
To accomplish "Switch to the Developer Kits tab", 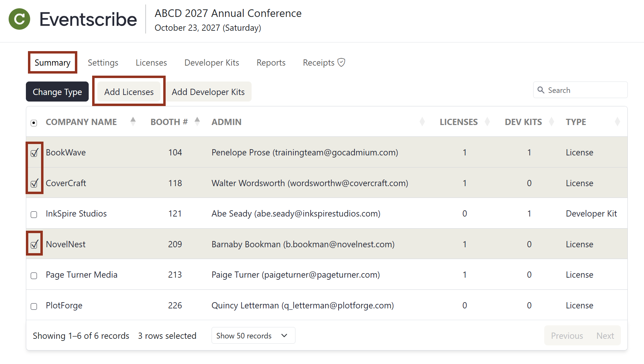I will tap(212, 63).
